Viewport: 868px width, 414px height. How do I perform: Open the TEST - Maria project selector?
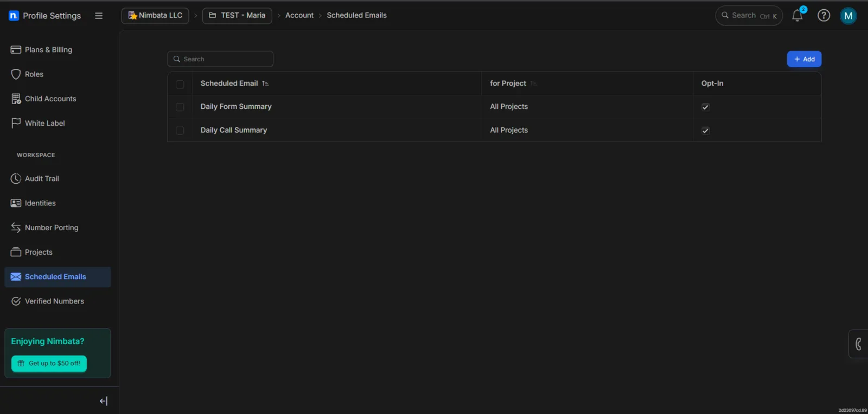pos(237,16)
